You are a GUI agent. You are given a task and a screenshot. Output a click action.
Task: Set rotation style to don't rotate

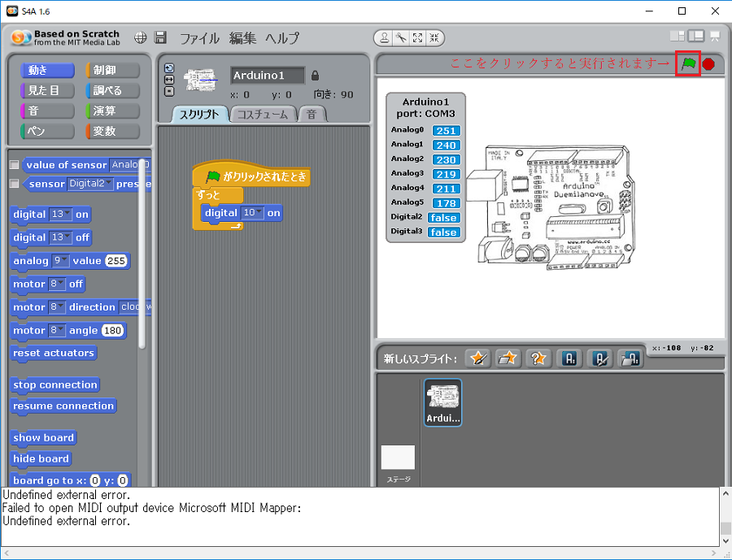click(x=169, y=91)
